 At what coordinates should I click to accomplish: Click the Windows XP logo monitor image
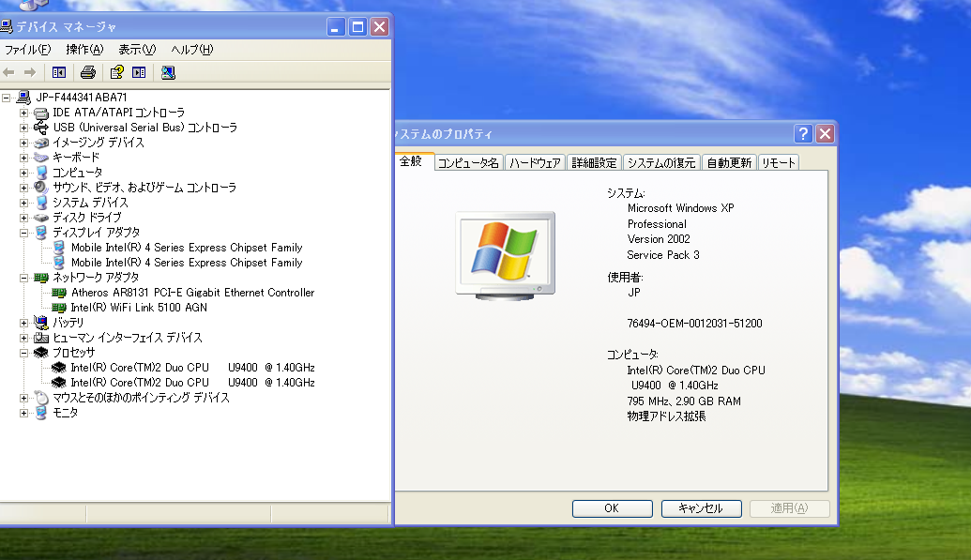506,256
